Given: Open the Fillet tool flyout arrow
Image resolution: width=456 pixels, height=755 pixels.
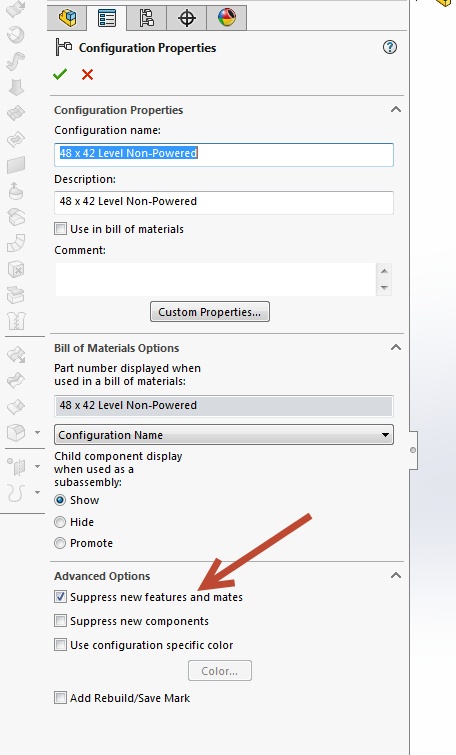Looking at the screenshot, I should (x=37, y=432).
